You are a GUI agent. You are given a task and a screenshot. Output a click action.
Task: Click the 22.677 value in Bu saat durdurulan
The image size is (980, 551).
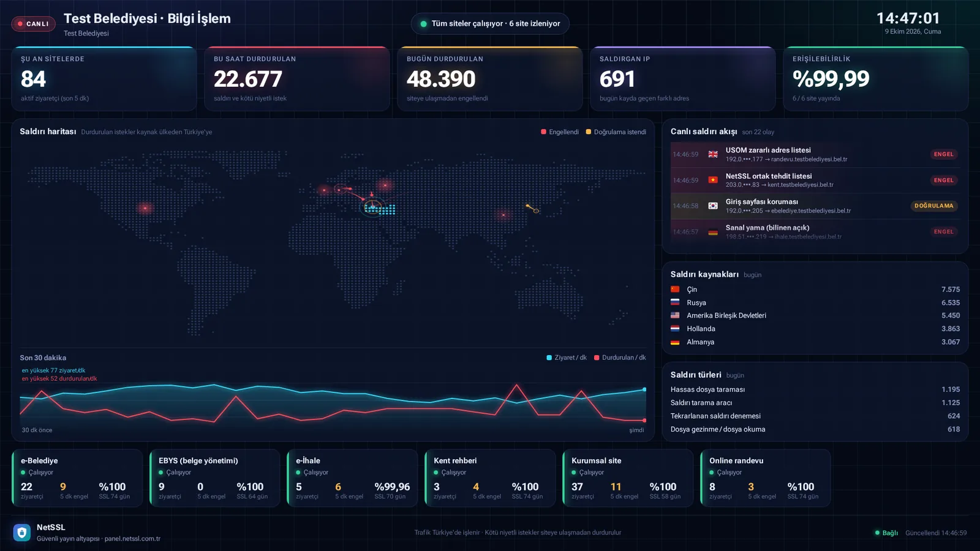(248, 79)
